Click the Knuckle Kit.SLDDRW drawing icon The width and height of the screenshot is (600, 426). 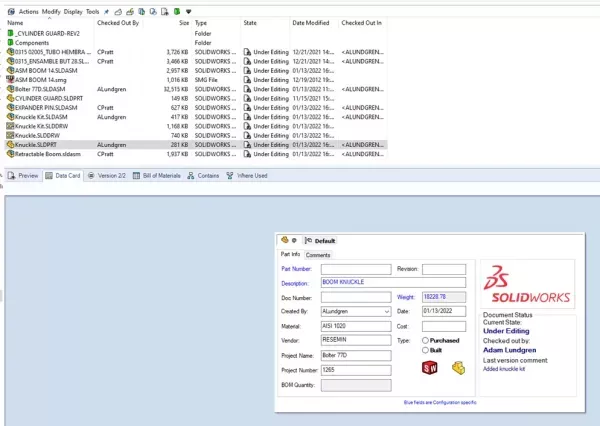click(11, 126)
